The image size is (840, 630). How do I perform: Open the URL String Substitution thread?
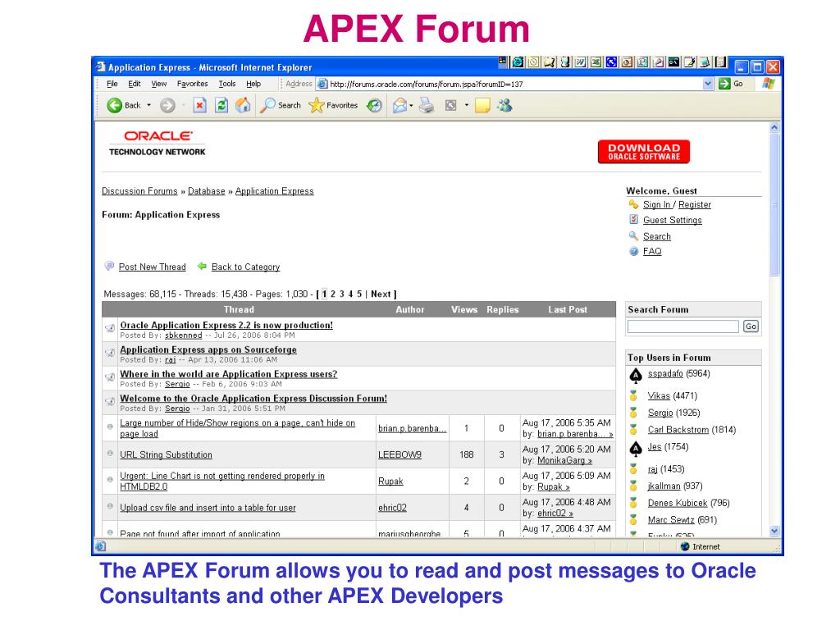166,454
